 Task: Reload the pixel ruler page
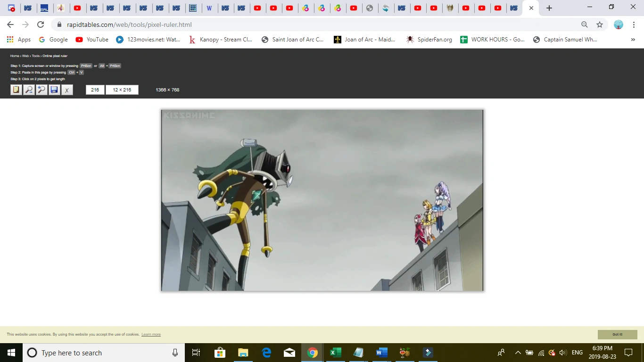pyautogui.click(x=41, y=25)
